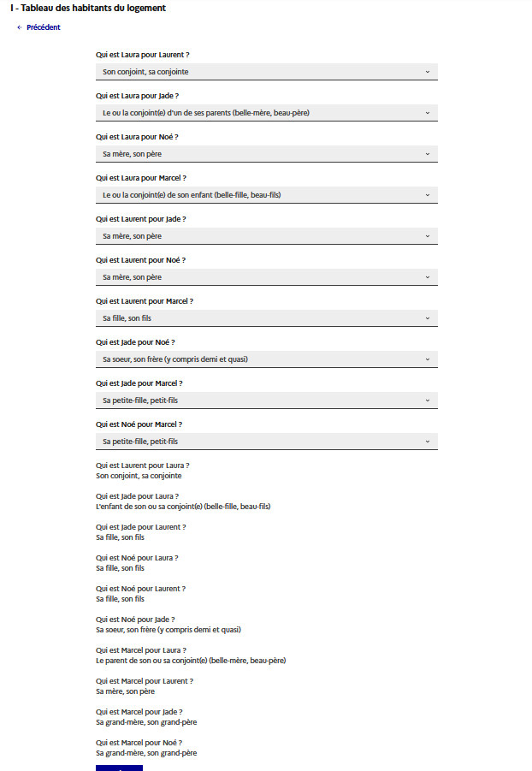This screenshot has width=532, height=771.
Task: Expand the "Qui est Jade pour Noé" dropdown
Action: pyautogui.click(x=266, y=359)
